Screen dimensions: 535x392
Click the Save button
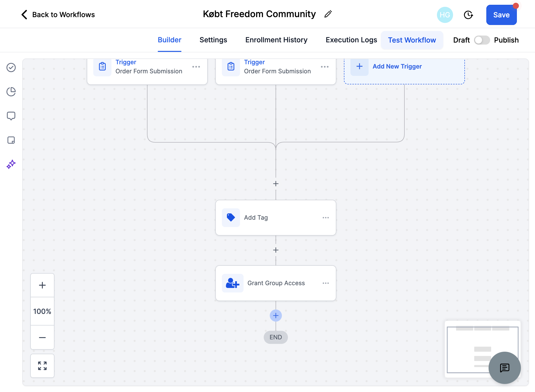click(x=501, y=15)
